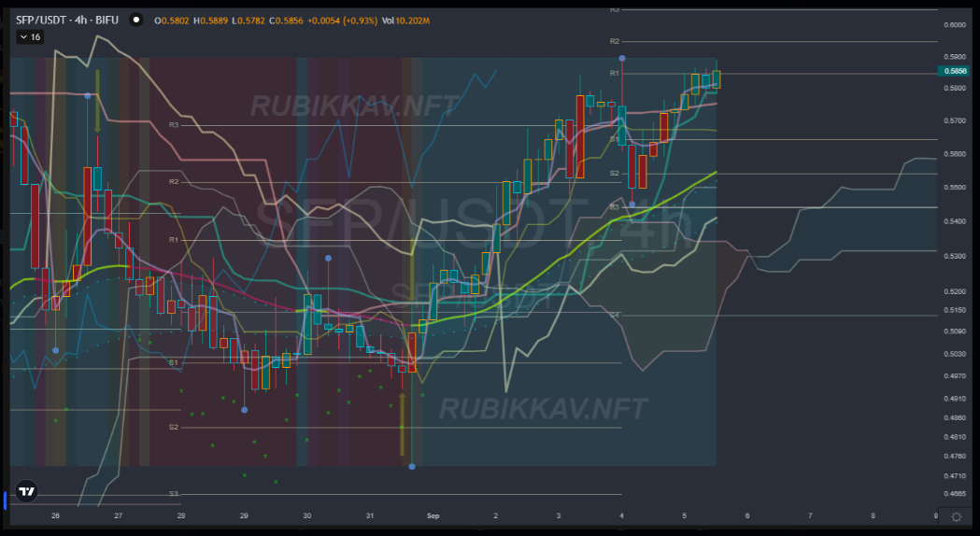Click 0.5090 on the price scale
This screenshot has width=980, height=536.
pos(955,331)
